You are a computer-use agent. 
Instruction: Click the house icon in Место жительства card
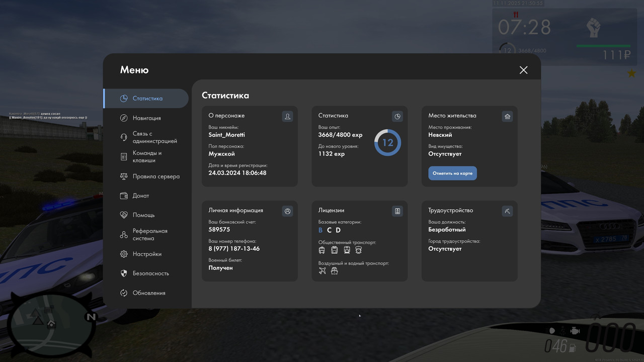click(x=507, y=116)
